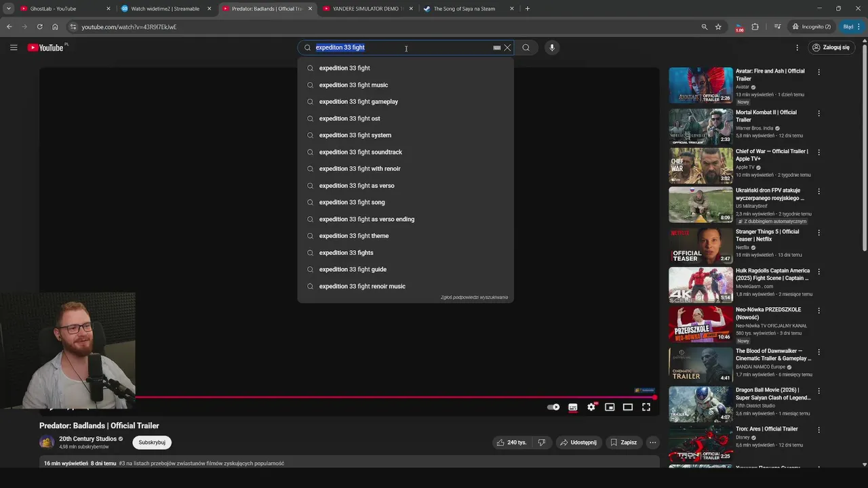Select suggestion 'expedition 33 fight theme'
This screenshot has width=868, height=488.
click(x=406, y=236)
